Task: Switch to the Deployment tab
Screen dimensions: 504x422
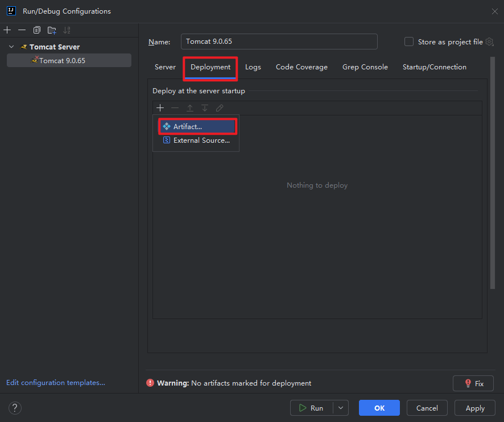Action: pos(210,67)
